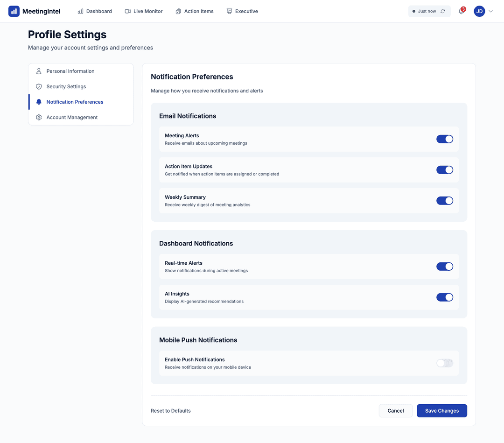Click Reset to Defaults link
The width and height of the screenshot is (504, 443).
click(171, 411)
